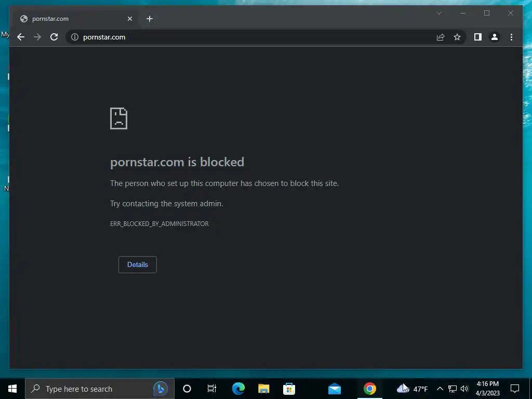
Task: Bookmark this tab with the star icon
Action: [457, 37]
